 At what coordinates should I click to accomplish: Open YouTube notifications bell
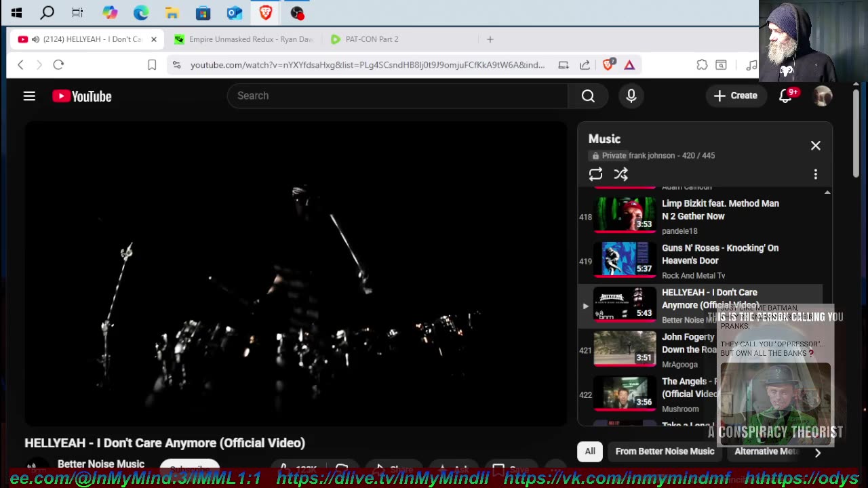785,96
